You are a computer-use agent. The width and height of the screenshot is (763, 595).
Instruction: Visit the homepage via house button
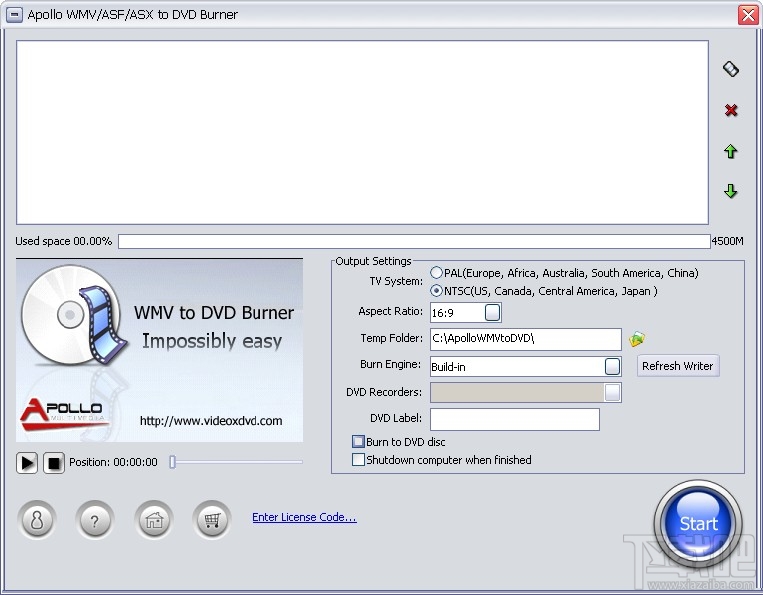(154, 520)
